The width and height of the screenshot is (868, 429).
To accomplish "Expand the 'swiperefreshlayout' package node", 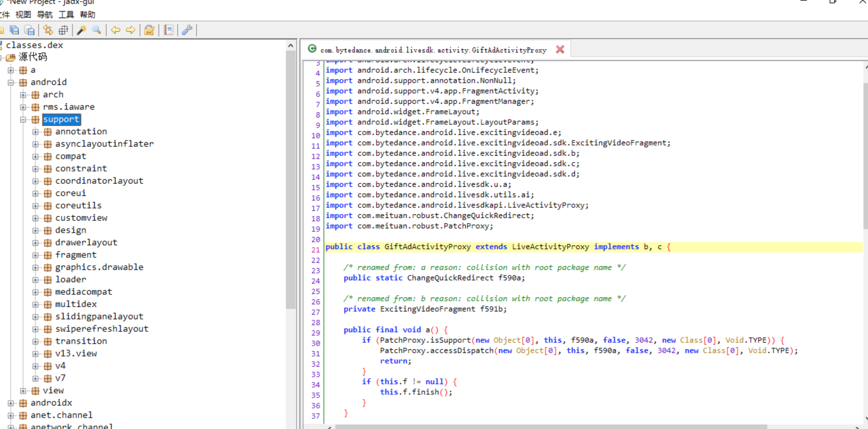I will (x=35, y=329).
